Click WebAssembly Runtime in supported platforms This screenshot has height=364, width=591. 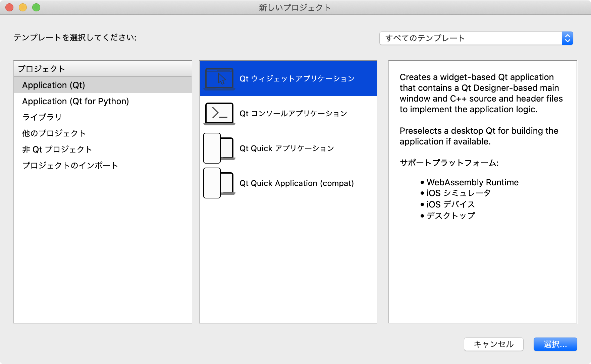[x=472, y=182]
